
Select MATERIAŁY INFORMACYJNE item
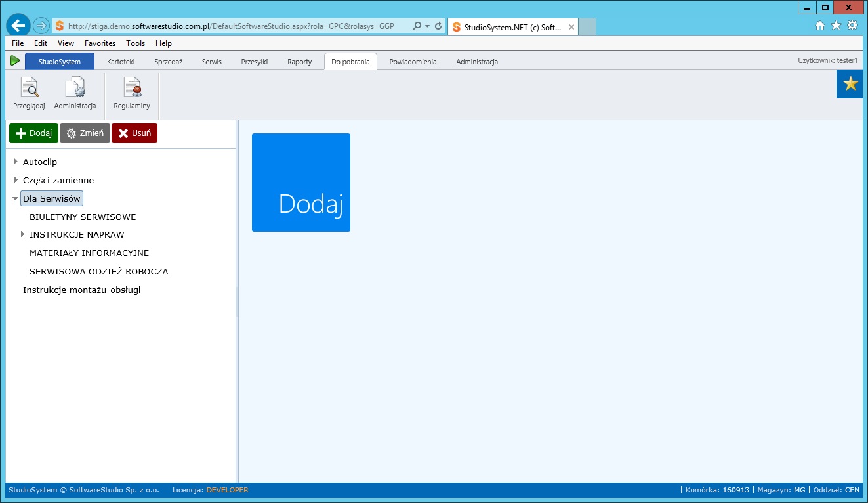(89, 253)
